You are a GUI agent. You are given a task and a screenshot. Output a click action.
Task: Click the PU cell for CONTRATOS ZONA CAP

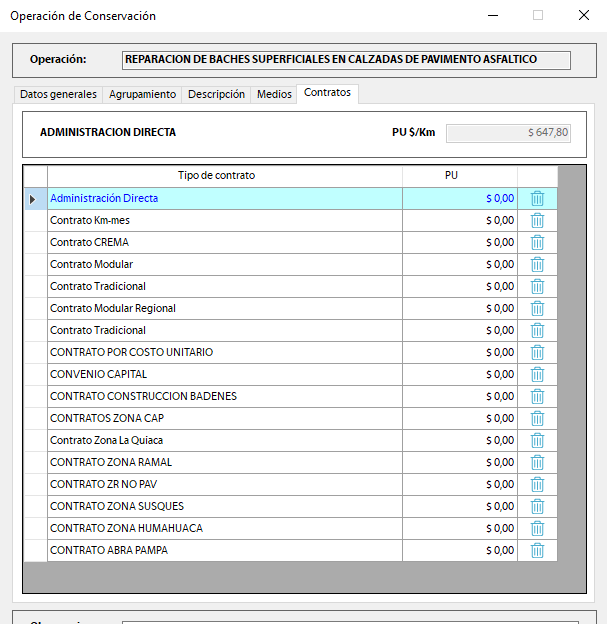(459, 418)
